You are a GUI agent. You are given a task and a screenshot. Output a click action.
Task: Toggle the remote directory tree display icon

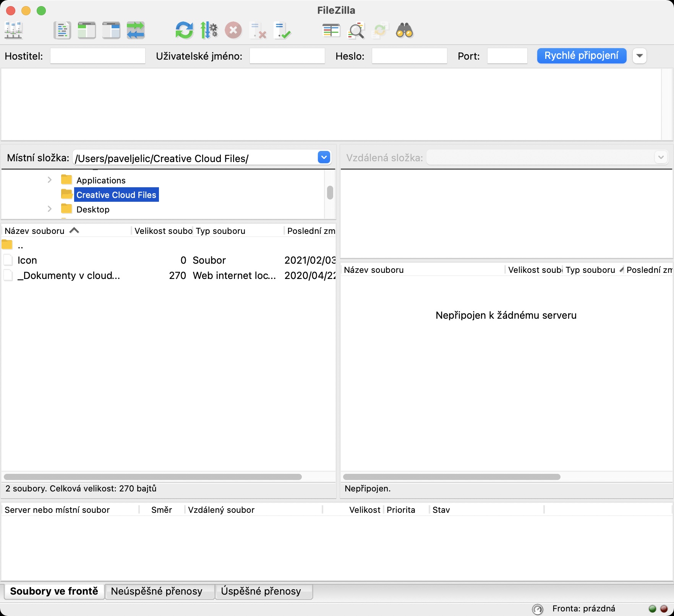click(x=111, y=31)
